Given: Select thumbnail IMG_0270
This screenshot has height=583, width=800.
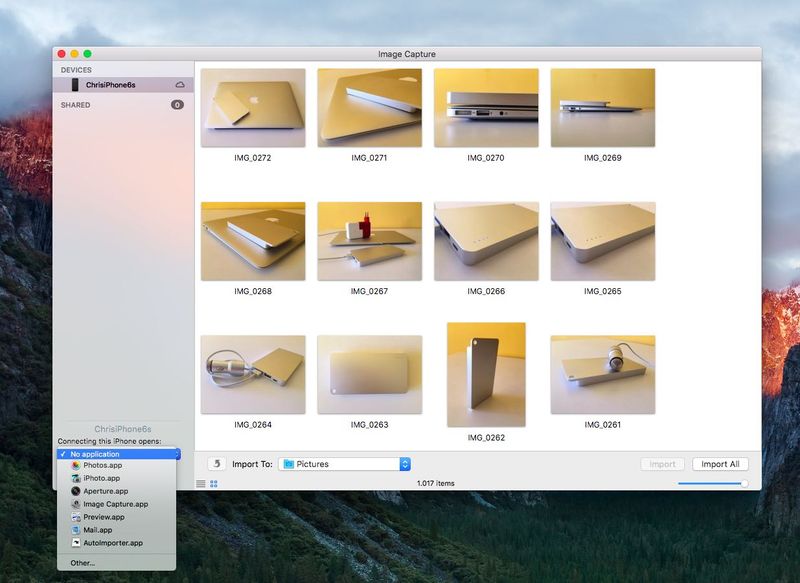Looking at the screenshot, I should (x=486, y=108).
